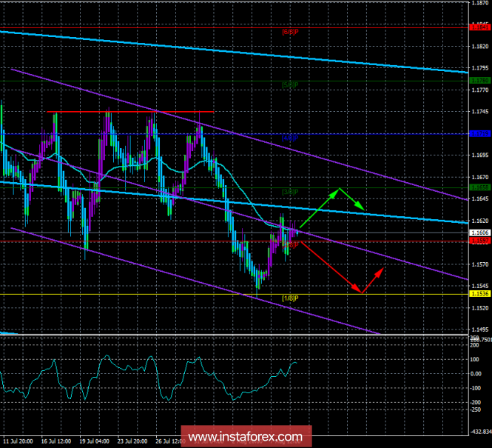Select the [6/8]P Murray level label
This screenshot has height=448, width=492.
290,32
